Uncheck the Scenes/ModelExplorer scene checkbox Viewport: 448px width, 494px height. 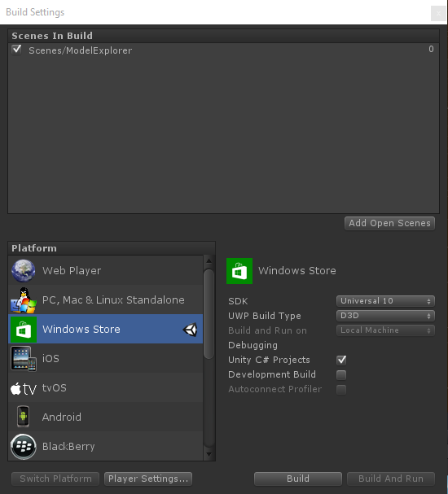(x=17, y=50)
